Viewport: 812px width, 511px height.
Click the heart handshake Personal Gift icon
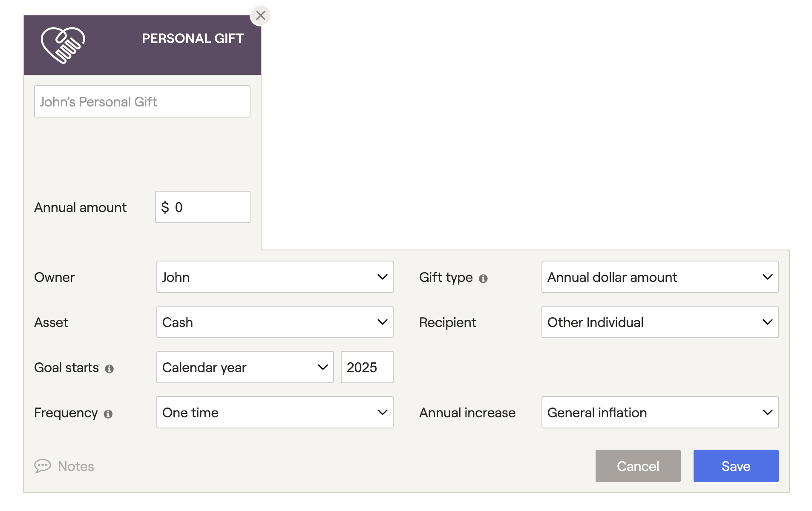(x=63, y=45)
